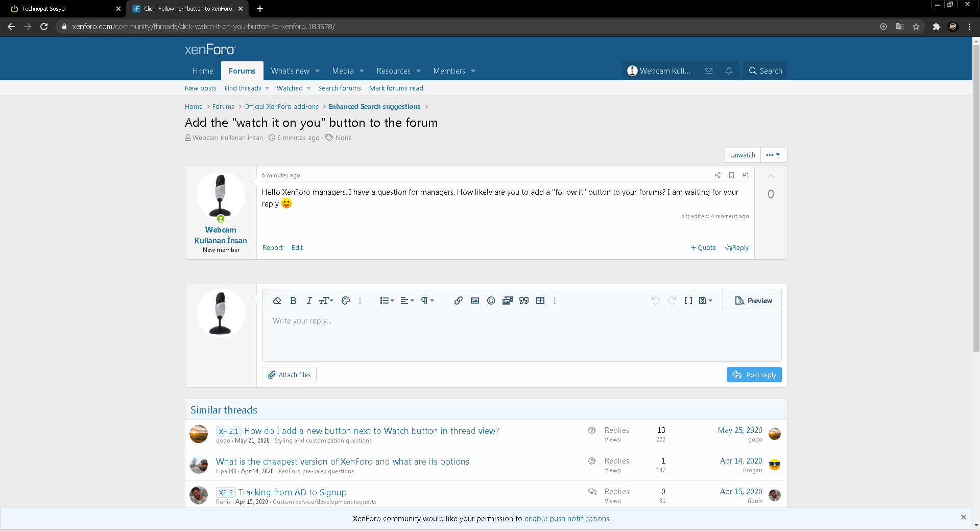980x531 pixels.
Task: Open the Chrome three-dot menu
Action: pyautogui.click(x=969, y=27)
